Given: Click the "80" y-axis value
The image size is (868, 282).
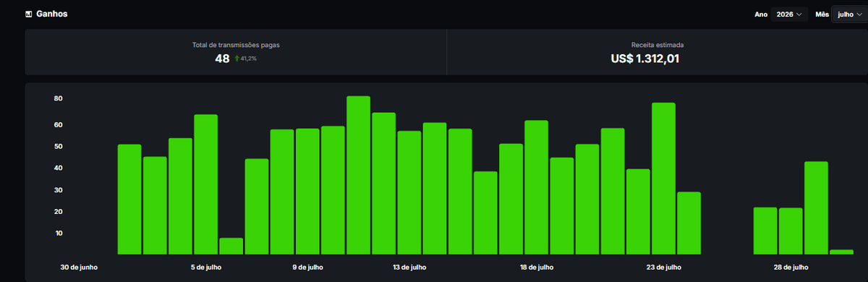Looking at the screenshot, I should 58,98.
